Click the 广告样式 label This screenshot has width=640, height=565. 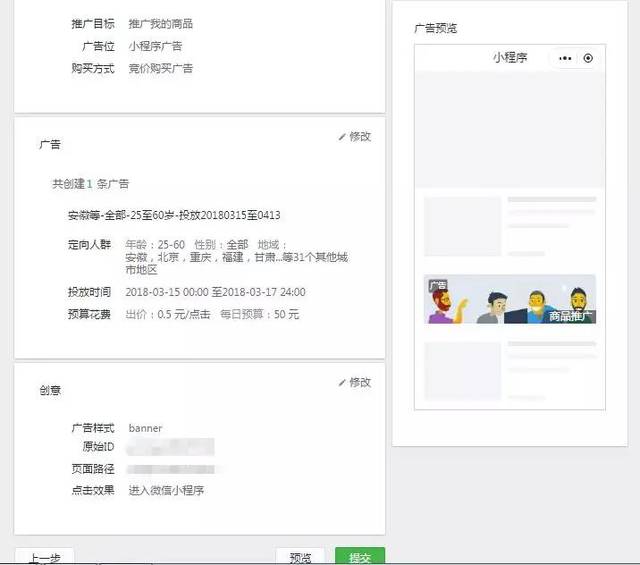(x=93, y=428)
